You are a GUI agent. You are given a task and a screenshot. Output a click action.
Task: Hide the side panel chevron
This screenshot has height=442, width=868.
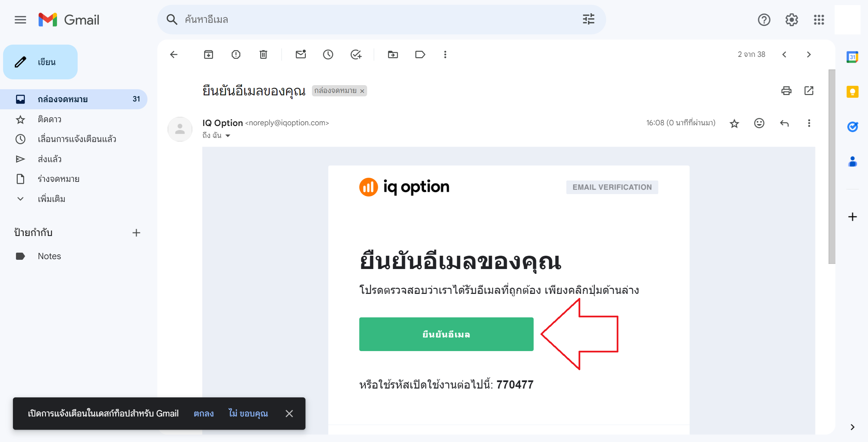pos(852,427)
